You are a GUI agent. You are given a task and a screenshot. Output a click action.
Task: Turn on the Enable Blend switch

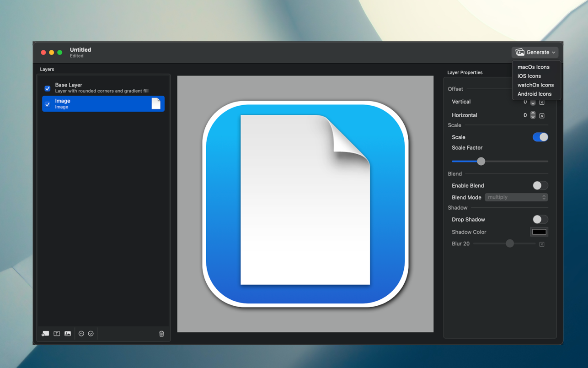click(540, 186)
